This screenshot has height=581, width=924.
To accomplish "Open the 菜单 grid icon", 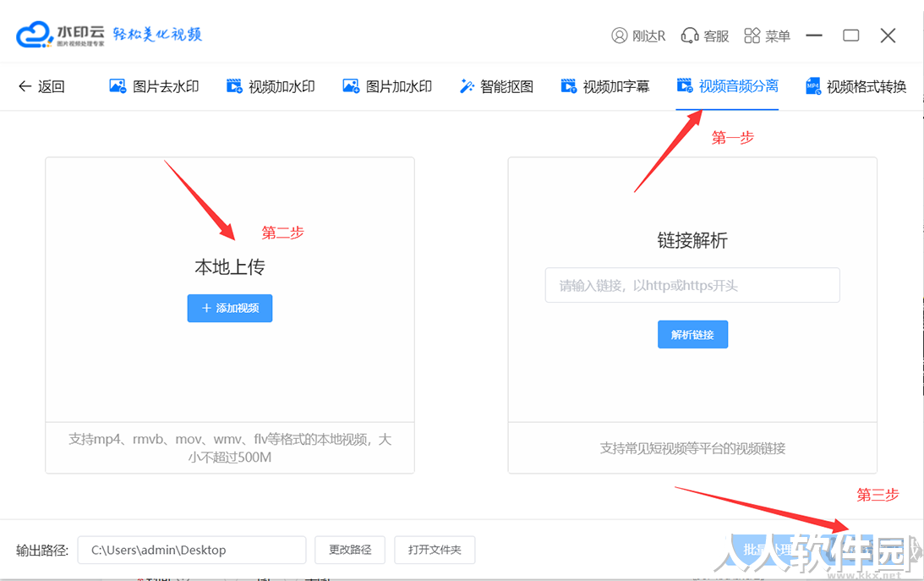I will [x=752, y=36].
